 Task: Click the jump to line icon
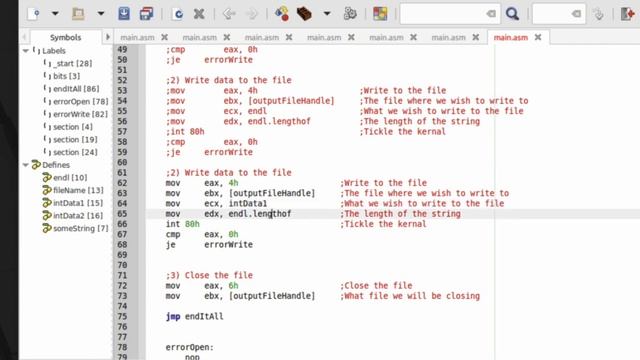click(598, 14)
